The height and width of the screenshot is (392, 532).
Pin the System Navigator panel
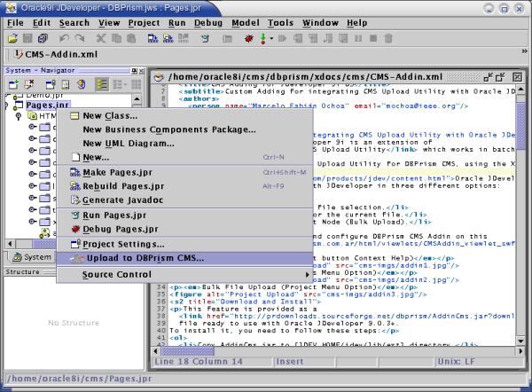coord(135,71)
